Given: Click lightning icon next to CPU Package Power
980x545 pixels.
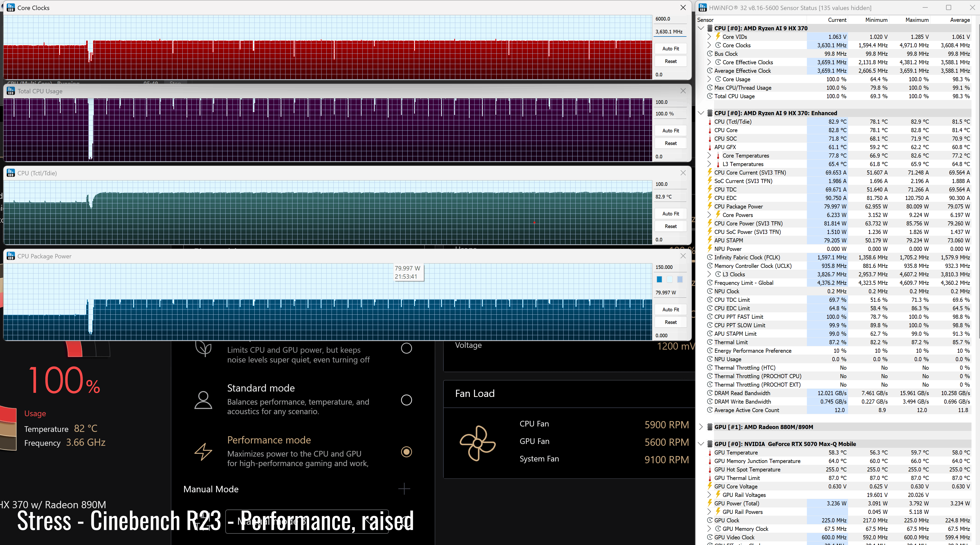Looking at the screenshot, I should point(710,206).
